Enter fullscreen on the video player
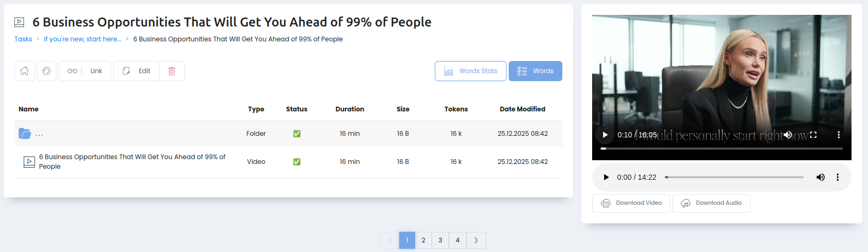The width and height of the screenshot is (868, 252). click(813, 135)
